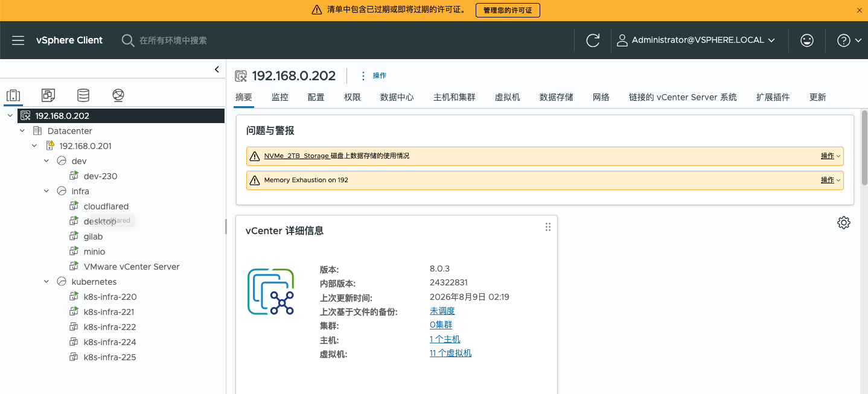Click the NVMe_2TB_Storage alert link
Image resolution: width=868 pixels, height=394 pixels.
point(296,156)
